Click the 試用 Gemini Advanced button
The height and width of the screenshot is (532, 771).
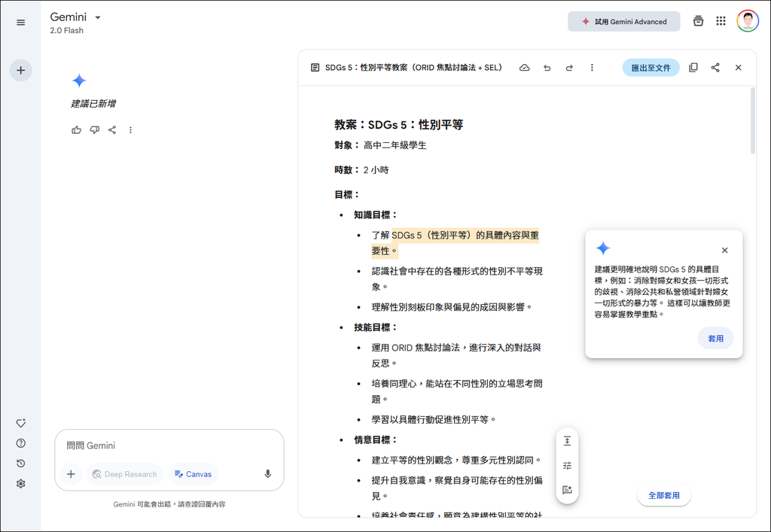pos(624,22)
